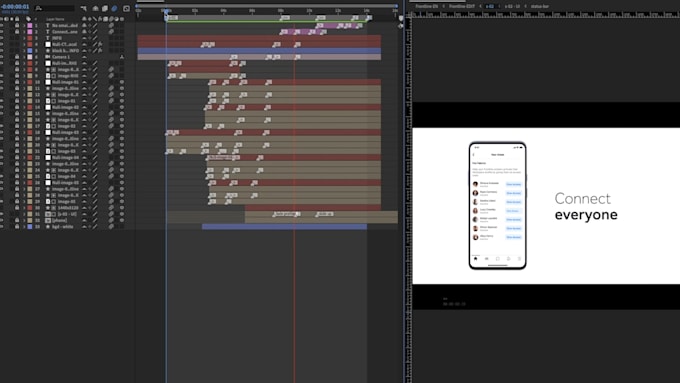Expand Null-image-01 layer 10 properties

[24, 82]
